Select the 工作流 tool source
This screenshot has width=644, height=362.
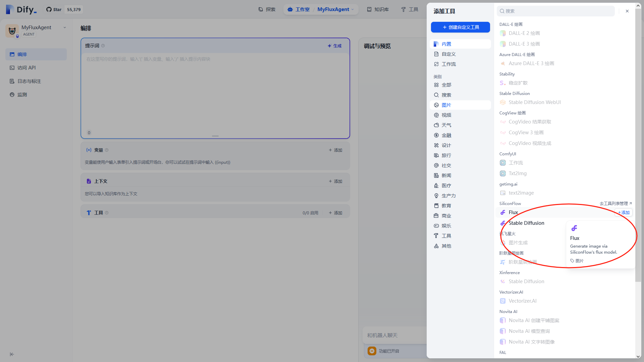click(460, 64)
